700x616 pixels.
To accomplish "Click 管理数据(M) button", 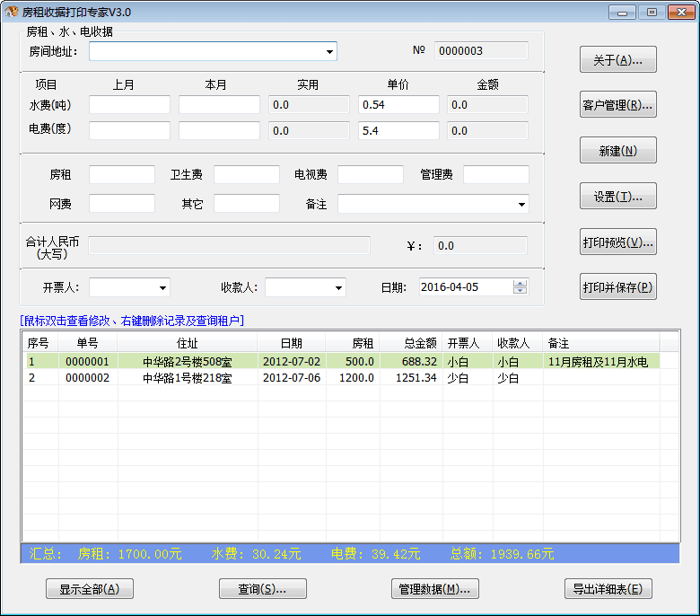I will [435, 589].
